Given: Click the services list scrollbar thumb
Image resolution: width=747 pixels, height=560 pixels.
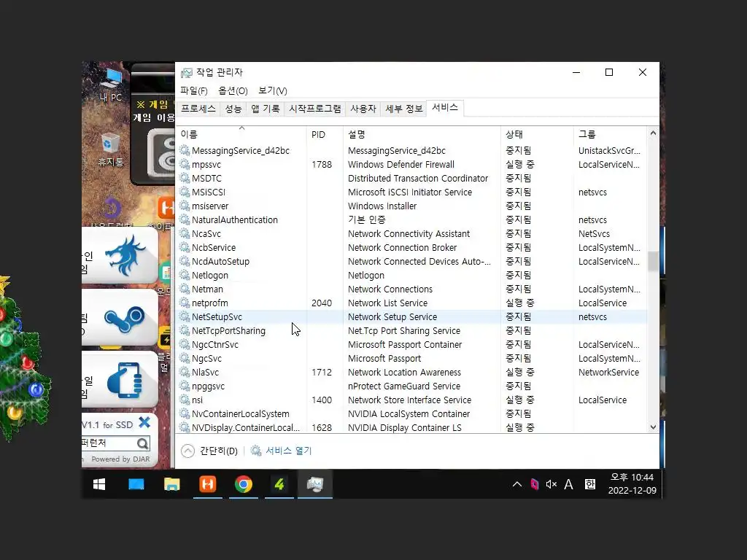Looking at the screenshot, I should pyautogui.click(x=653, y=261).
